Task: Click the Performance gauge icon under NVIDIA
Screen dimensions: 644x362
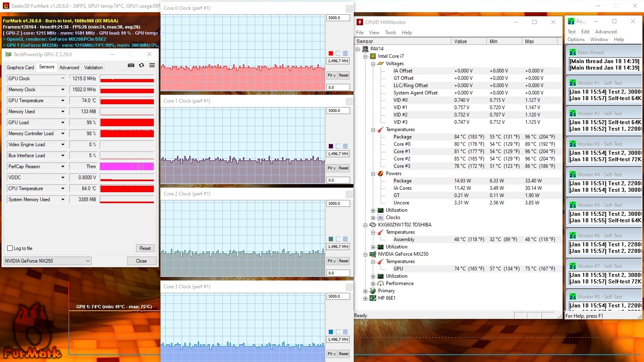Action: pos(381,283)
